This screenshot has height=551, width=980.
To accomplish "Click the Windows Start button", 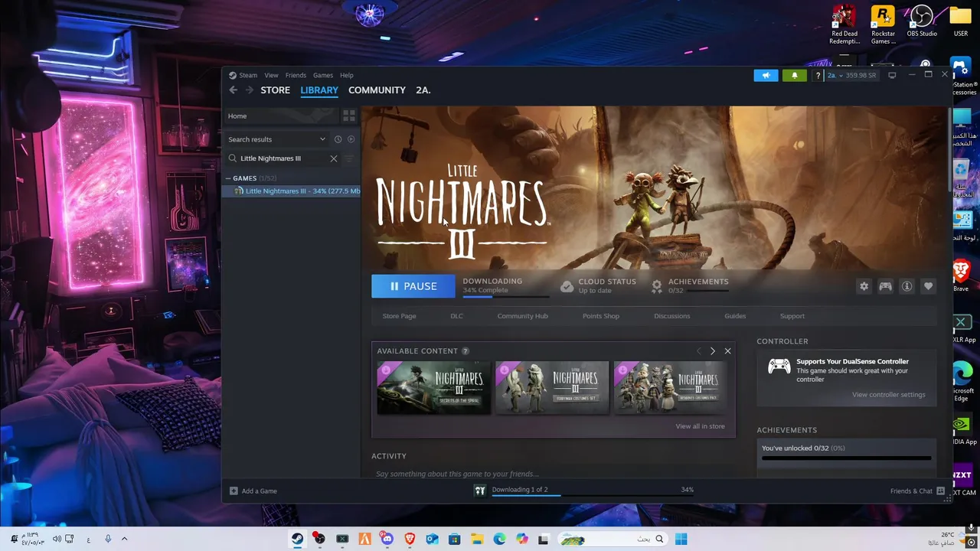I will click(681, 539).
